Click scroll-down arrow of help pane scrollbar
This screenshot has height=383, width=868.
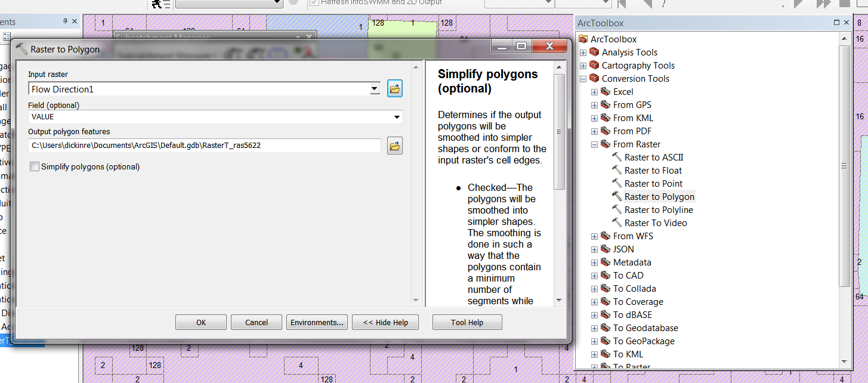click(559, 300)
